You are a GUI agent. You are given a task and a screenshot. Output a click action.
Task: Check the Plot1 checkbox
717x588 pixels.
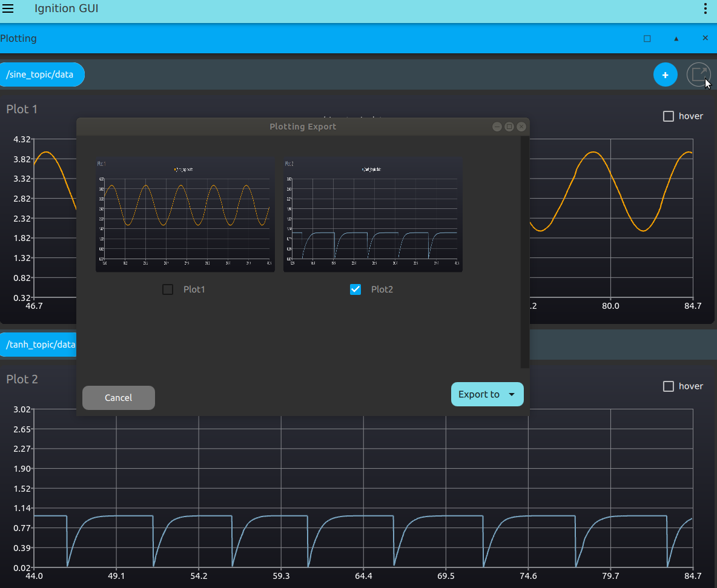point(168,289)
